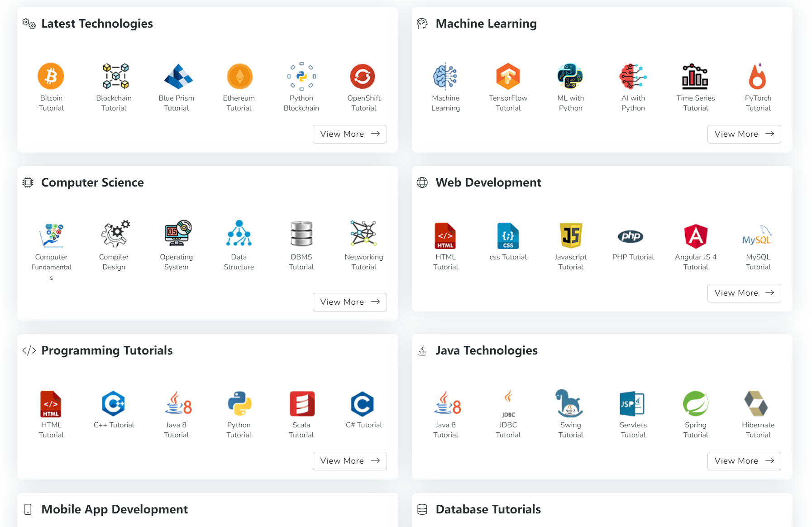Select the Mobile App Development heading
This screenshot has height=527, width=812.
click(x=114, y=509)
